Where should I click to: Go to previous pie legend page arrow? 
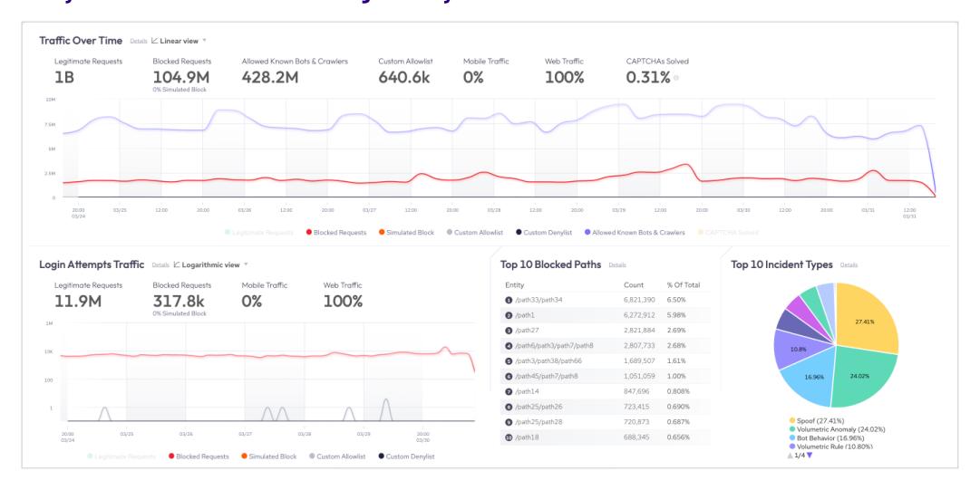point(790,456)
